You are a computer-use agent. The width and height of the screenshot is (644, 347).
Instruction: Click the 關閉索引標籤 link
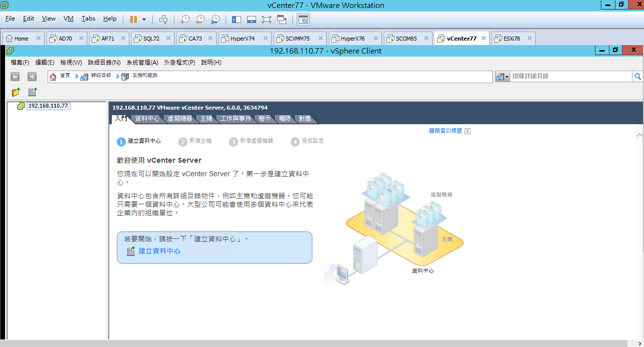446,131
